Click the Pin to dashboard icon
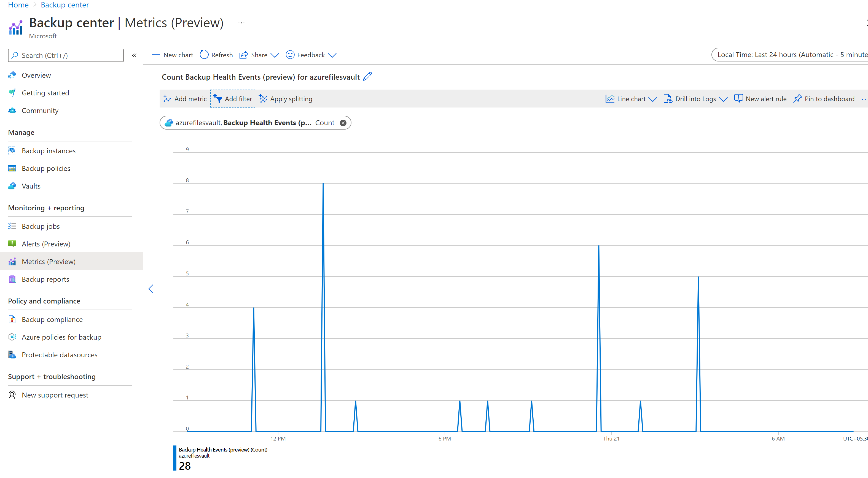The width and height of the screenshot is (868, 478). (x=797, y=99)
